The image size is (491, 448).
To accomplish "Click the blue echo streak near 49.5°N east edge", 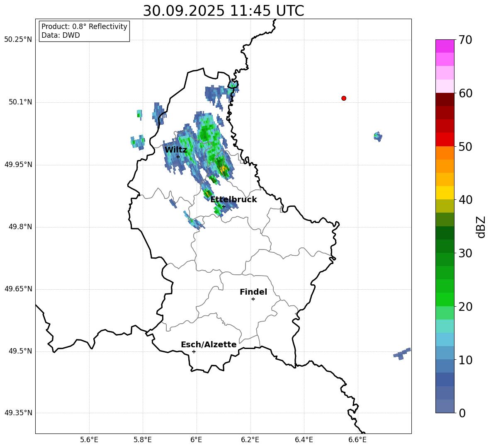I will pos(402,354).
